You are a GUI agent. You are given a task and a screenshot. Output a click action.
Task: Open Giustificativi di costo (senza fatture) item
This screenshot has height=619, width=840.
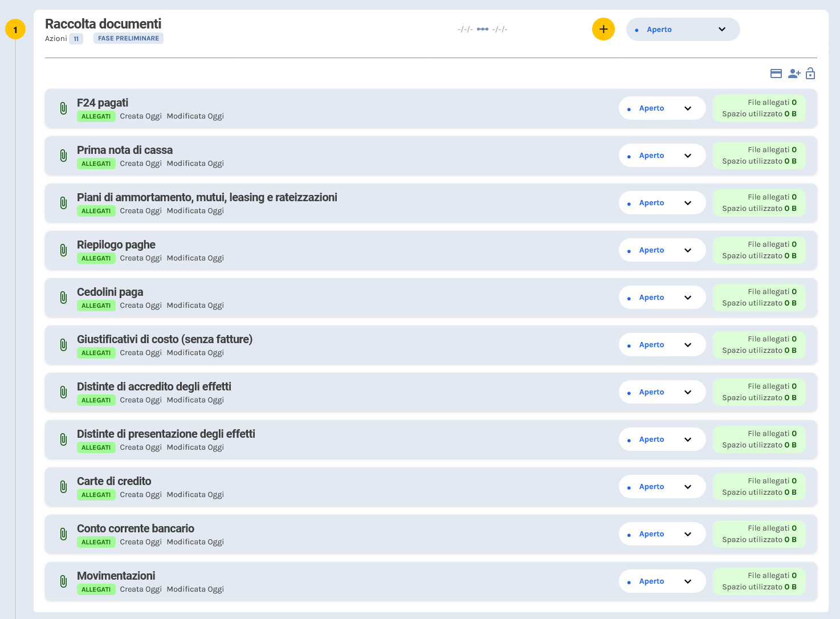[164, 339]
